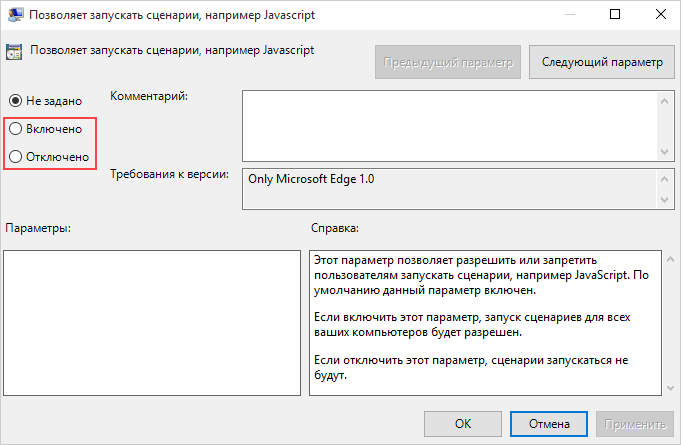Enable the policy with the Включено option

point(16,128)
